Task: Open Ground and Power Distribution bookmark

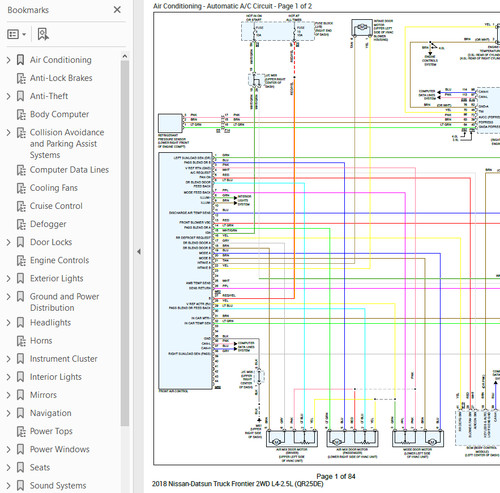Action: (x=64, y=302)
